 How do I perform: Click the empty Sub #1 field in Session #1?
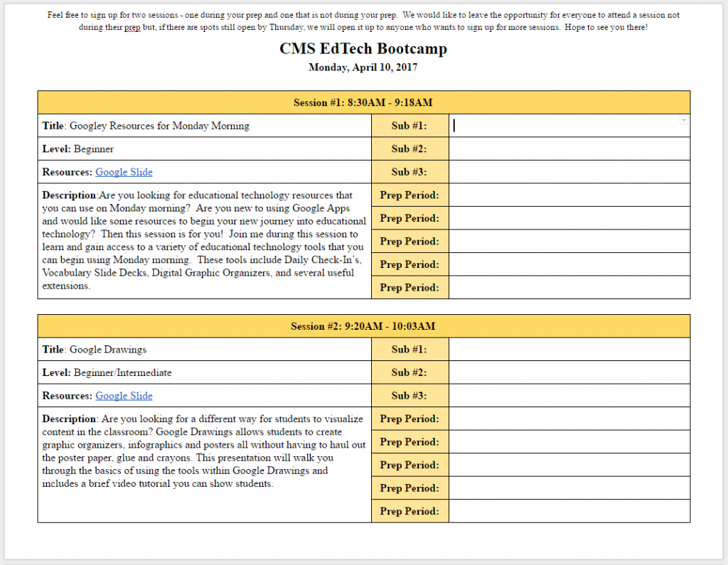point(569,126)
